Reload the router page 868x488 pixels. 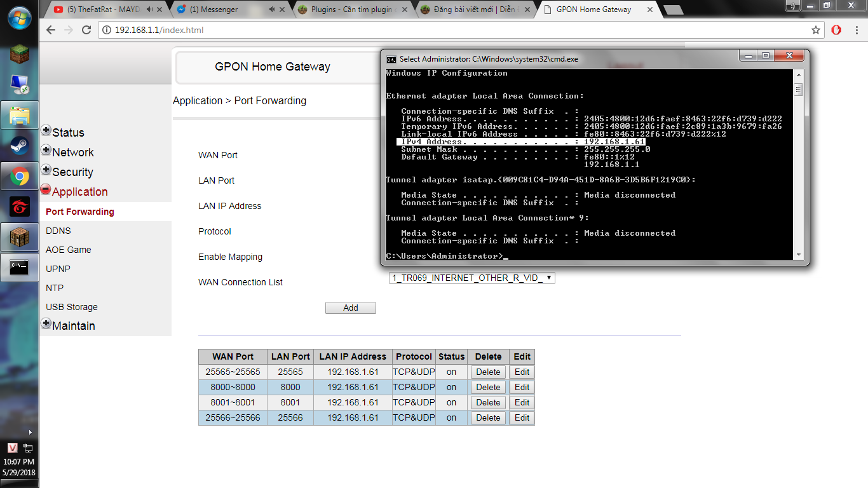87,30
